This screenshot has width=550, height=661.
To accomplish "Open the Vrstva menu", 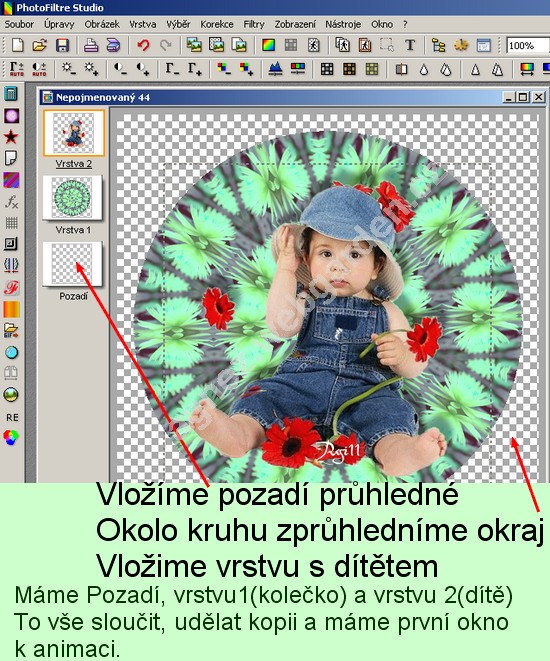I will tap(142, 24).
